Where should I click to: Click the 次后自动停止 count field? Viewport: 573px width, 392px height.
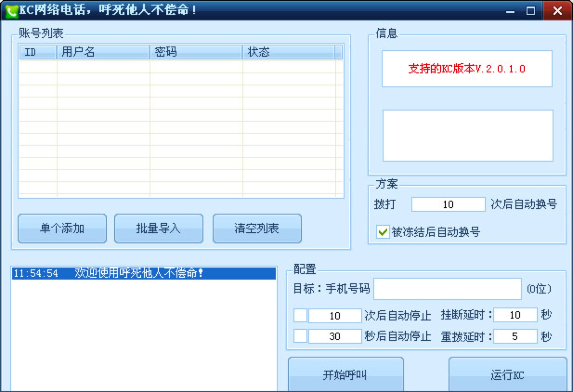tap(335, 315)
